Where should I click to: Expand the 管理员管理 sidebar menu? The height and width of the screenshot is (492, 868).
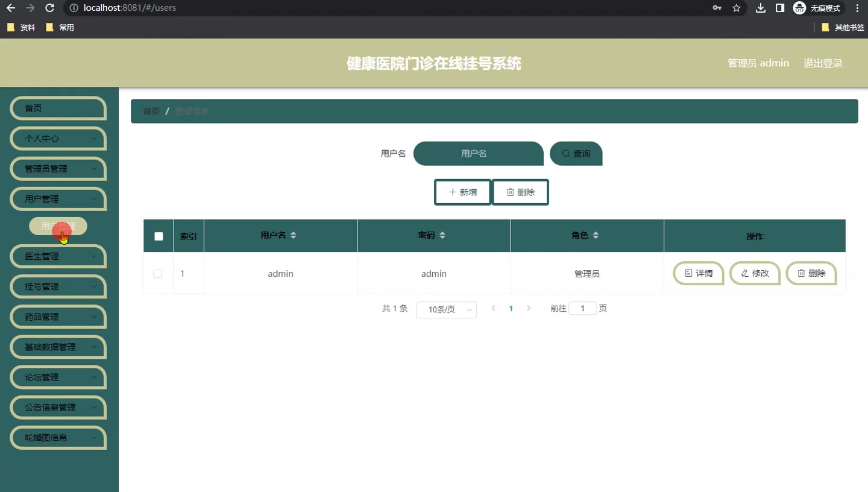click(58, 168)
